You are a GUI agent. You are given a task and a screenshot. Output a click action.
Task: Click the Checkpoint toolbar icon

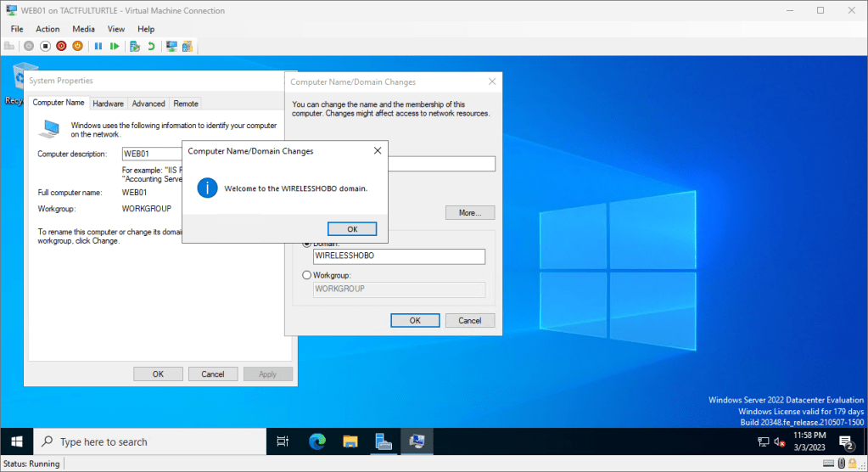134,46
